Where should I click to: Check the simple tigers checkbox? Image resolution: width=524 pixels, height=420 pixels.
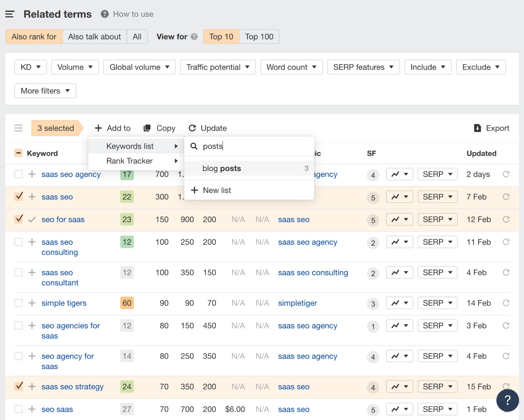point(18,303)
